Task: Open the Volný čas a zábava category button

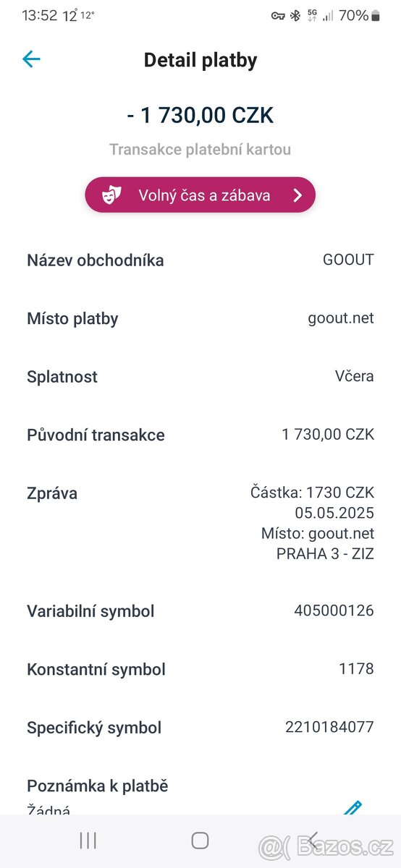Action: point(200,195)
